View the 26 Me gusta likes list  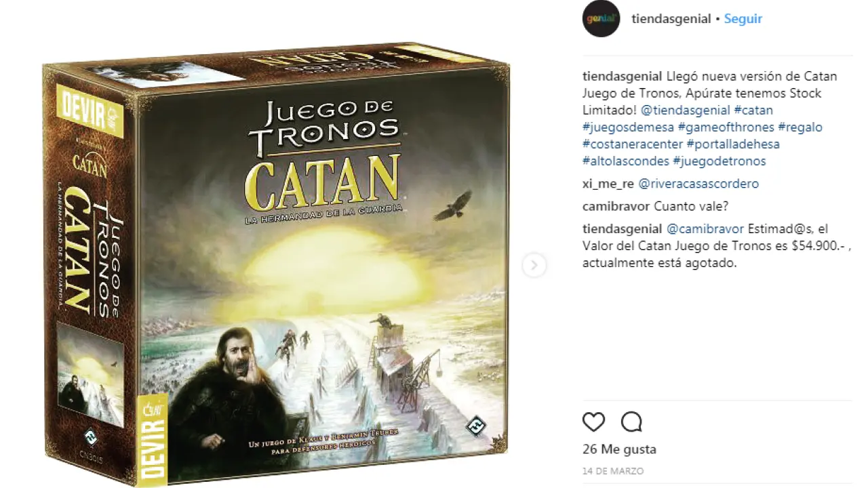tap(619, 449)
